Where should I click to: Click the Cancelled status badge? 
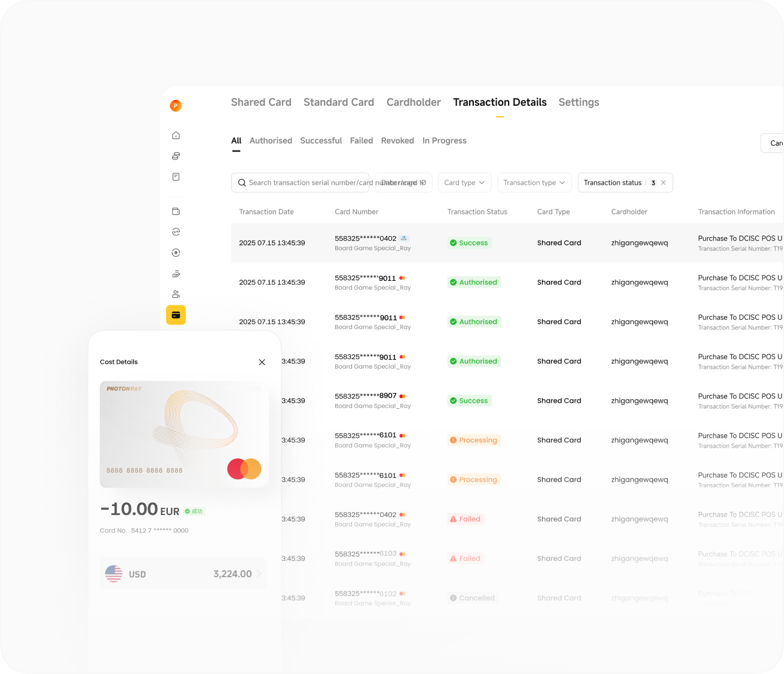click(473, 598)
